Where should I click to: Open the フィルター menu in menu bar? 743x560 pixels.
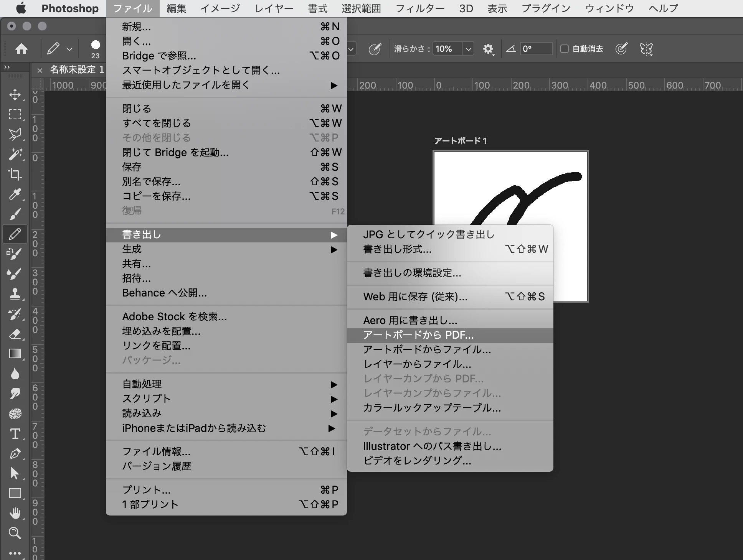tap(420, 8)
